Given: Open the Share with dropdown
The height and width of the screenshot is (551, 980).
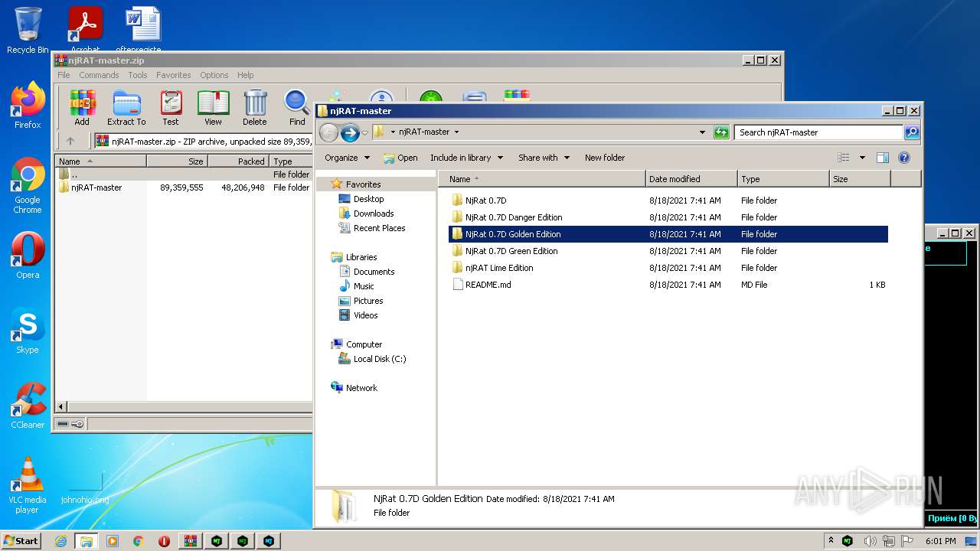Looking at the screenshot, I should [544, 158].
